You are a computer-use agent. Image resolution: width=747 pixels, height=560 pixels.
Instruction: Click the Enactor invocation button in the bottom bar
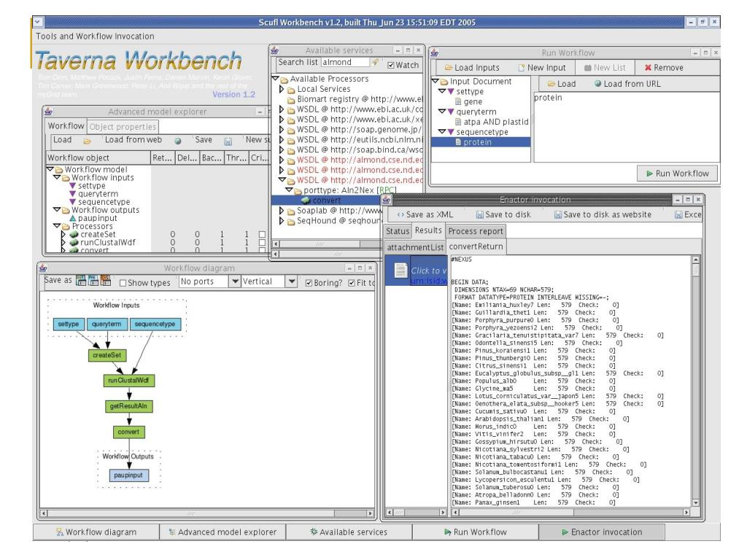602,532
